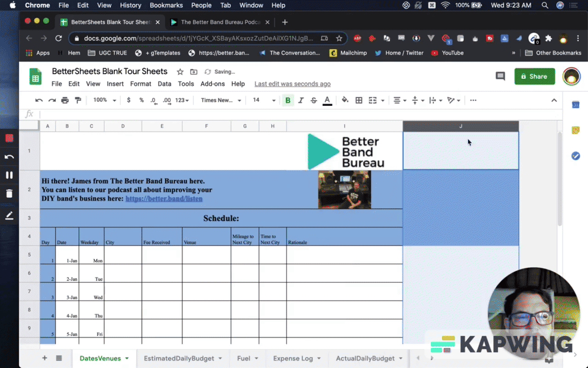This screenshot has height=368, width=588.
Task: Open vertical align options
Action: point(418,100)
